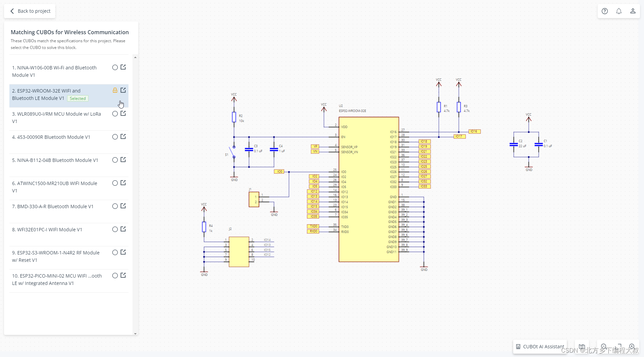Select the 453-00090R Bluetooth Module radio button
The image size is (644, 357).
point(115,137)
